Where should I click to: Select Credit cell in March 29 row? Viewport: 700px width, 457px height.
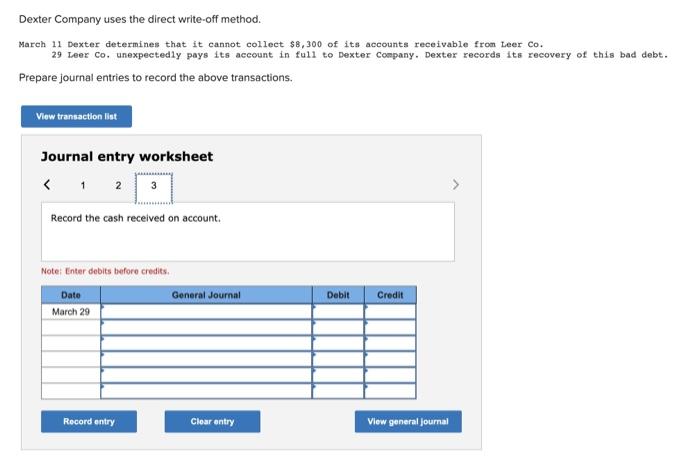[390, 312]
